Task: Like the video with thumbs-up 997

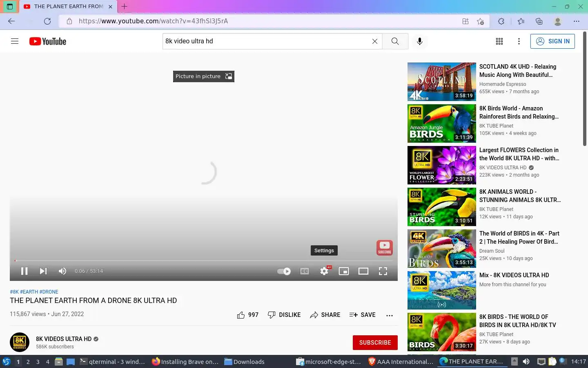Action: [x=247, y=315]
